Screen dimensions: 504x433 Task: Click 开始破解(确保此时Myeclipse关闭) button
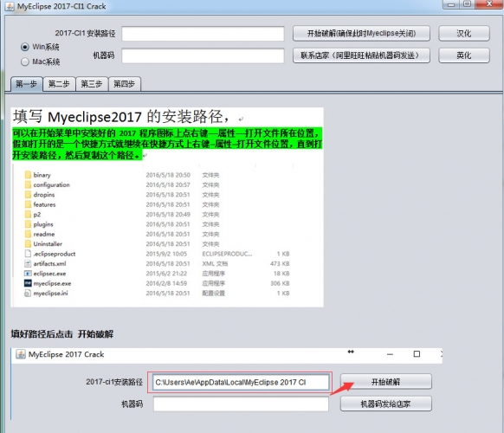coord(361,34)
